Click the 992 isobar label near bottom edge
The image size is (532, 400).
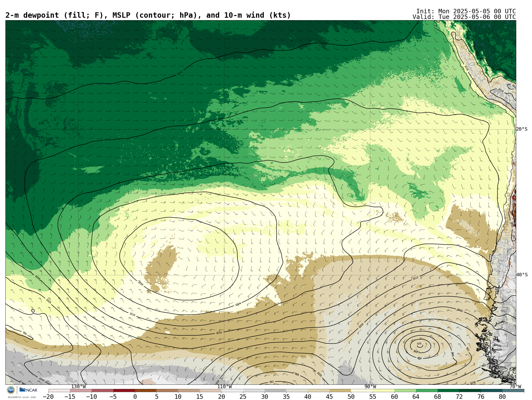click(271, 382)
